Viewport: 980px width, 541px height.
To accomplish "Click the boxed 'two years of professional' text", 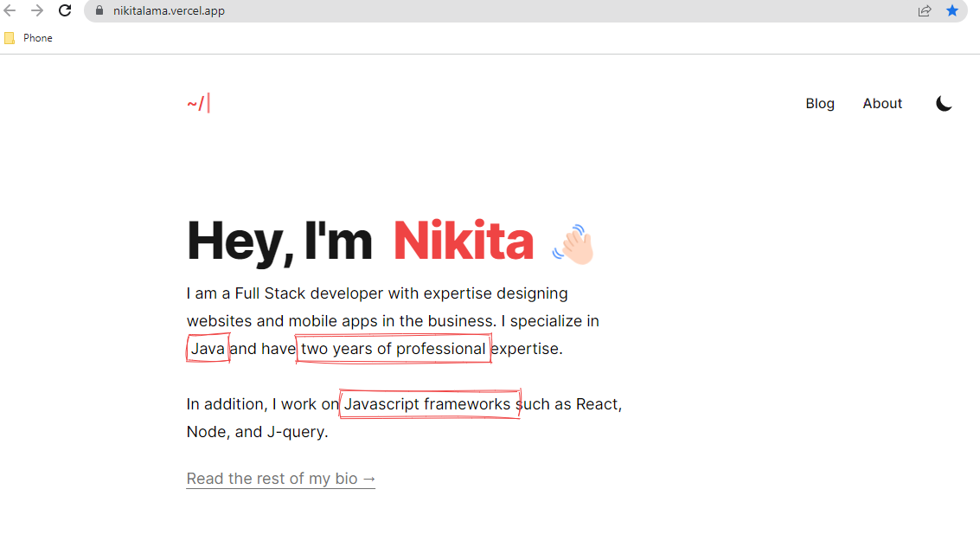I will [394, 349].
